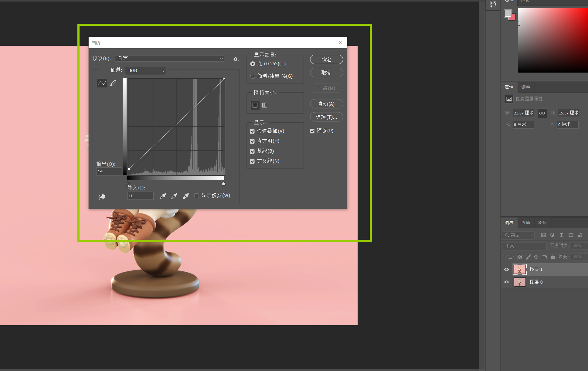Open the preset 自定 dropdown
Image resolution: width=588 pixels, height=371 pixels.
coord(169,58)
